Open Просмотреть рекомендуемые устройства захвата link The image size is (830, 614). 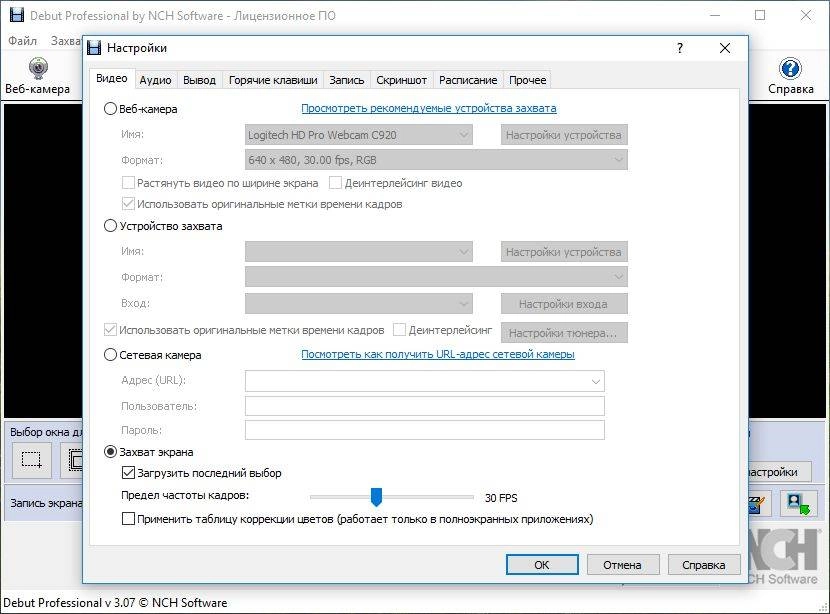click(429, 109)
